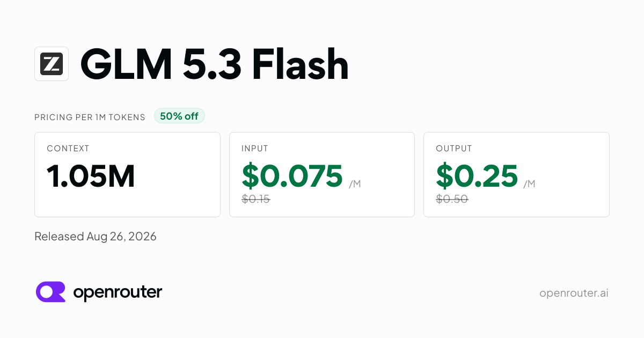Click the $0.25 output price

pos(477,176)
